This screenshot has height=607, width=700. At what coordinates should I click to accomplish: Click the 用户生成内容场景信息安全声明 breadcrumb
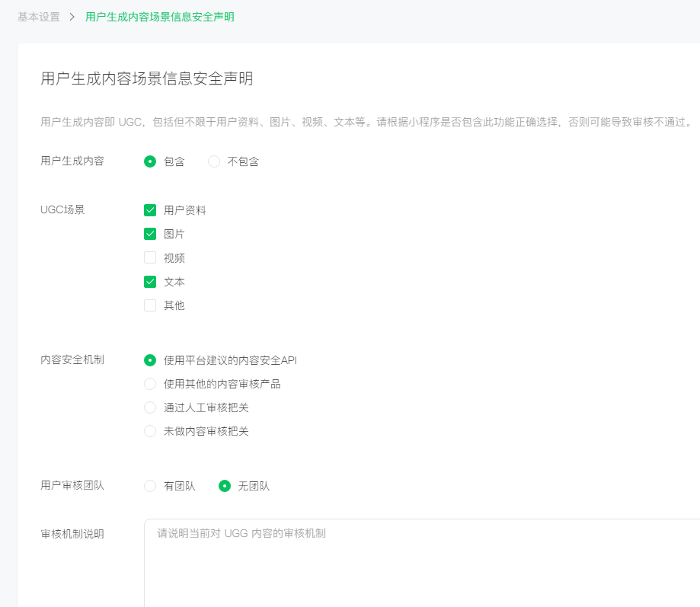coord(160,17)
